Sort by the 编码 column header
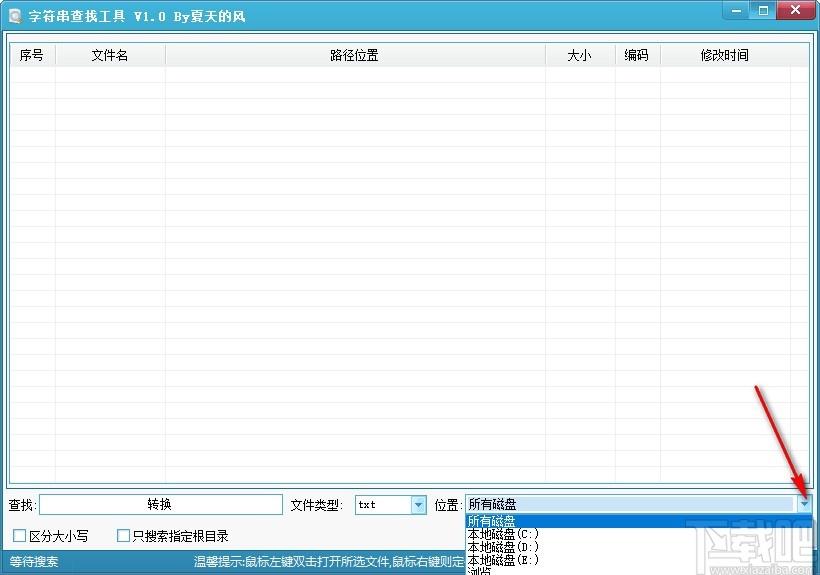Image resolution: width=820 pixels, height=575 pixels. click(637, 55)
